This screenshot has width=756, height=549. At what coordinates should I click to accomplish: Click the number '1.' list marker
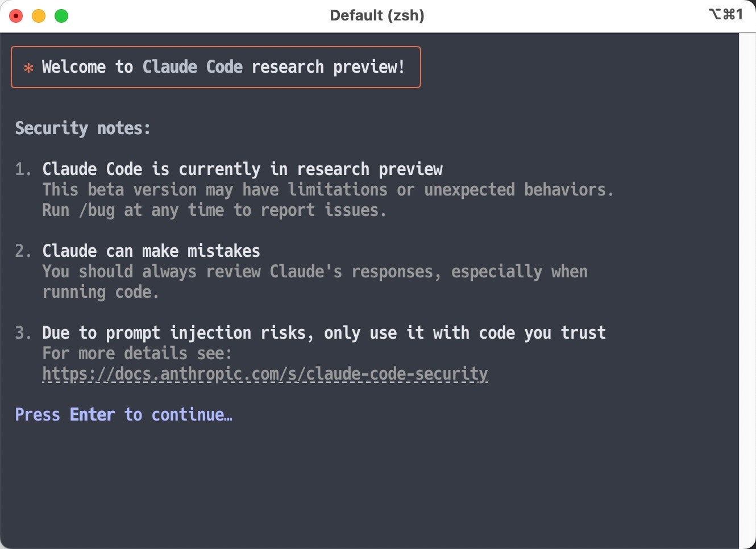click(x=23, y=169)
